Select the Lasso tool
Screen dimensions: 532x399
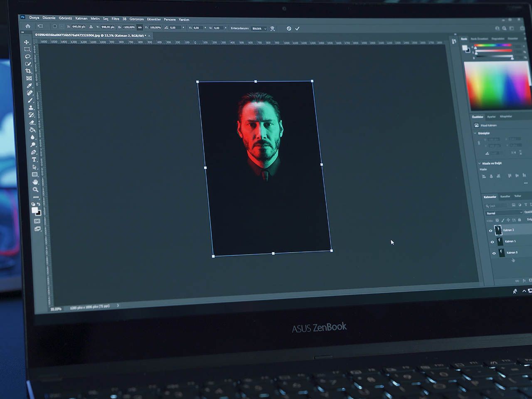pos(28,57)
